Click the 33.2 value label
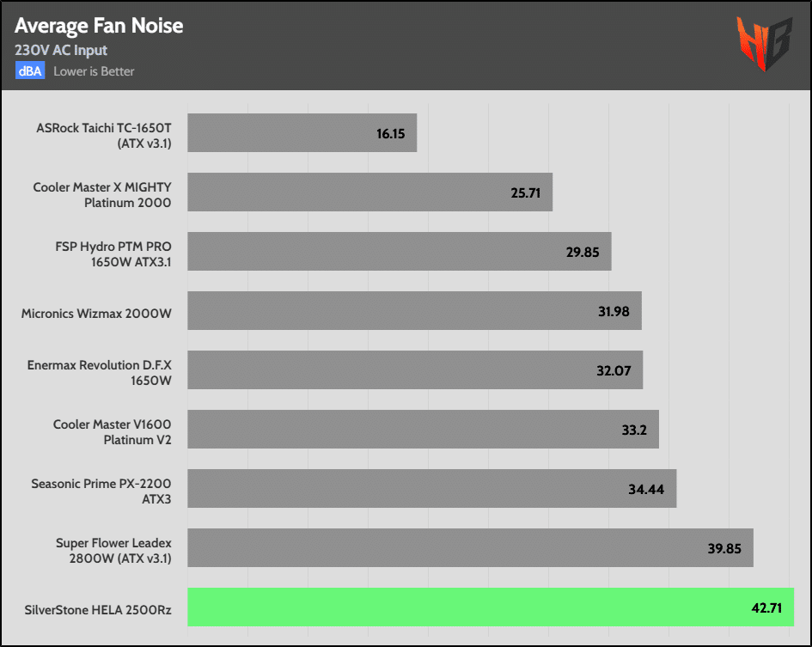The height and width of the screenshot is (647, 812). [x=636, y=430]
